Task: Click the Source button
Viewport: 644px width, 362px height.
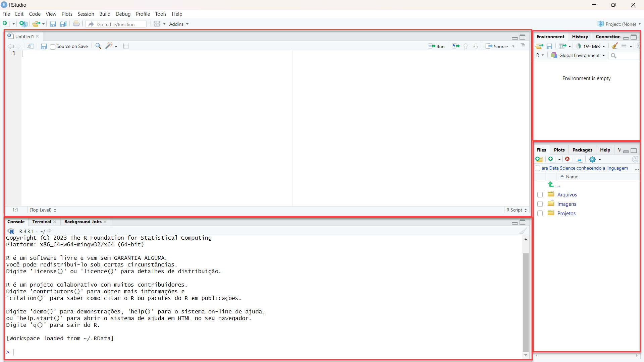Action: click(x=497, y=46)
